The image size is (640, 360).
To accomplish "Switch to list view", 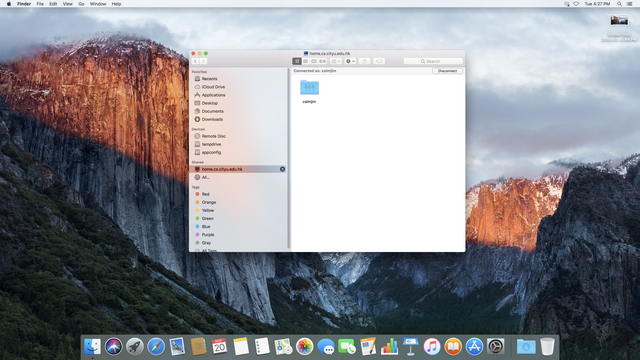I will [x=305, y=61].
